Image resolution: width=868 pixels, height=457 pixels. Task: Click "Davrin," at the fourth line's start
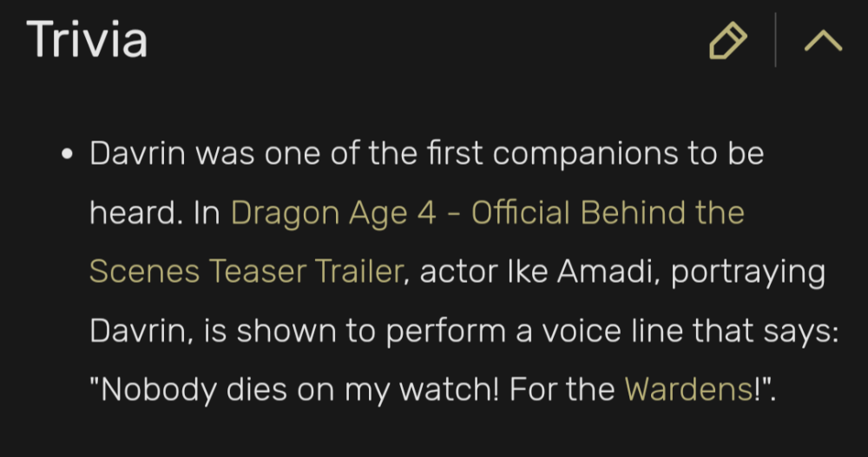[x=143, y=330]
